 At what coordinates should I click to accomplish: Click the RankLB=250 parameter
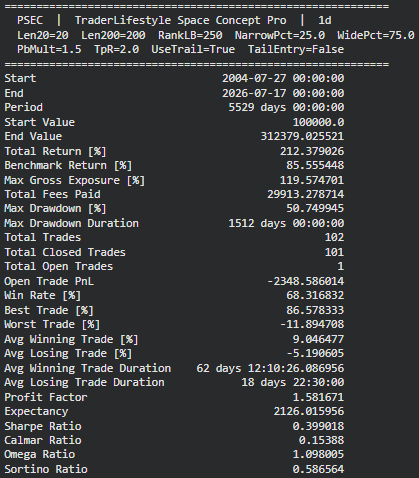(x=190, y=35)
